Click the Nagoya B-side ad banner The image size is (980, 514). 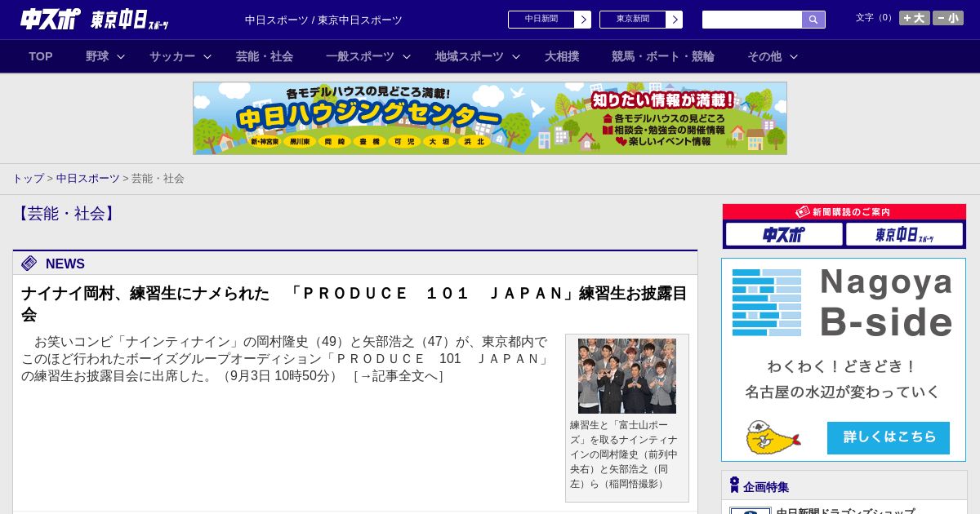tap(844, 360)
